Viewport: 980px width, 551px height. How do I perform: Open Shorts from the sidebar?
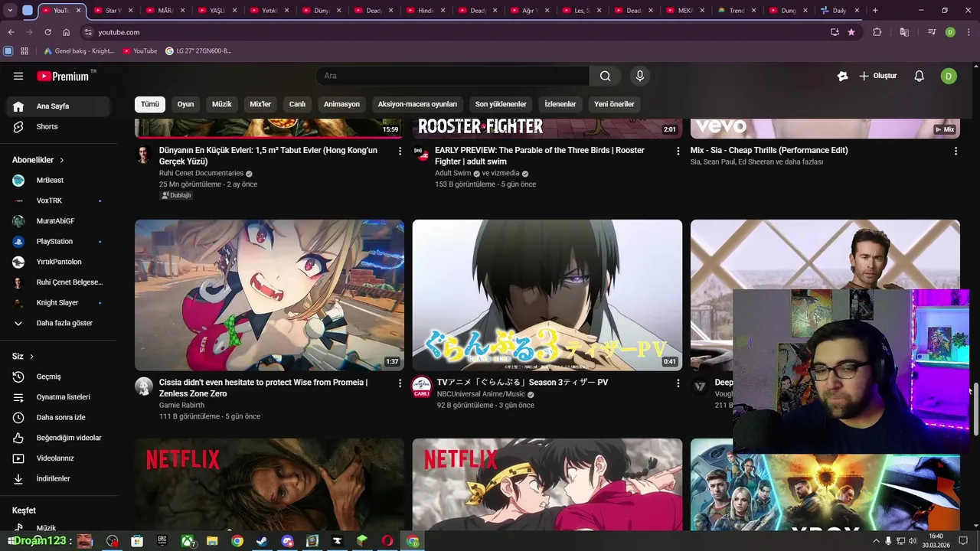pyautogui.click(x=58, y=126)
